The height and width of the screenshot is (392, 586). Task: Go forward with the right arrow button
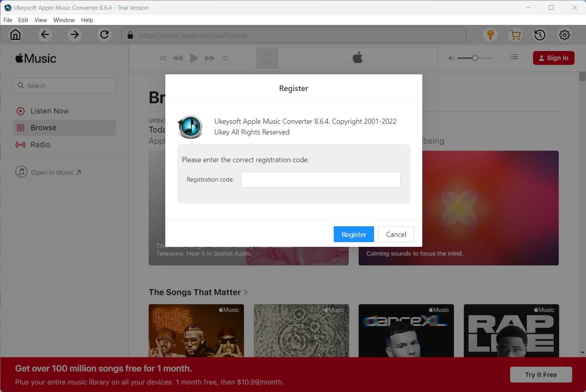(74, 35)
